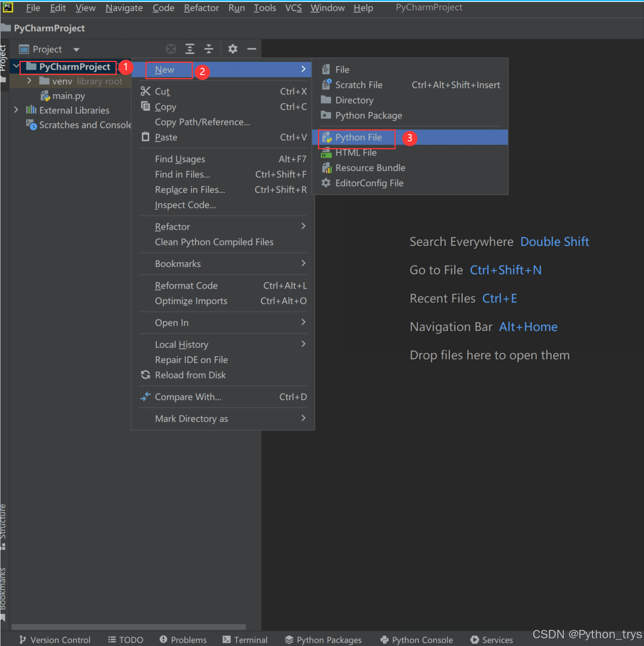The width and height of the screenshot is (644, 646).
Task: Expand the Local History submenu arrow
Action: pos(303,344)
